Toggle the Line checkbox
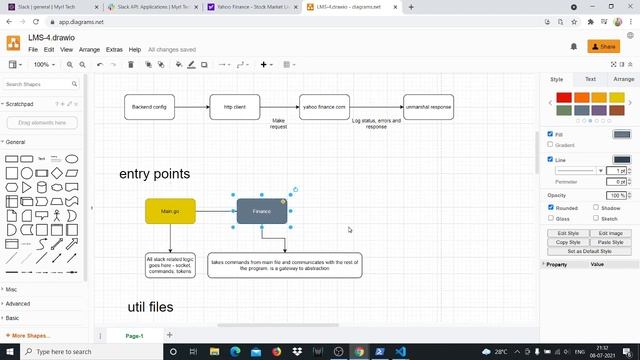The width and height of the screenshot is (640, 360). 550,159
